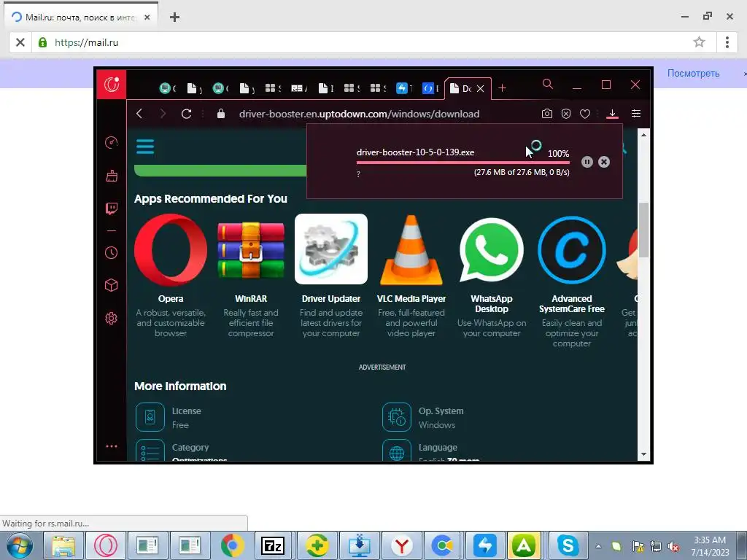Switch to blue lightning bolt tab
747x560 pixels.
(403, 88)
